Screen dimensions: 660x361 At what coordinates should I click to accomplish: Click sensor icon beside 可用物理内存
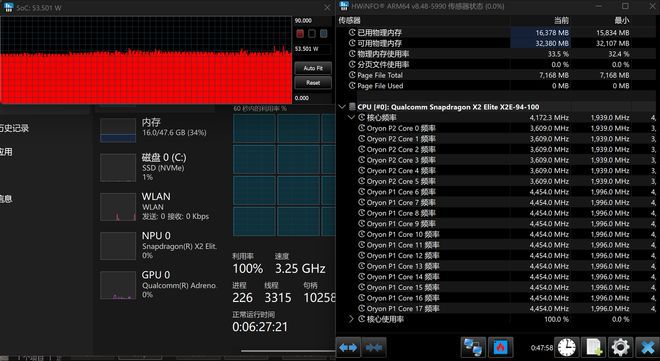pyautogui.click(x=352, y=43)
